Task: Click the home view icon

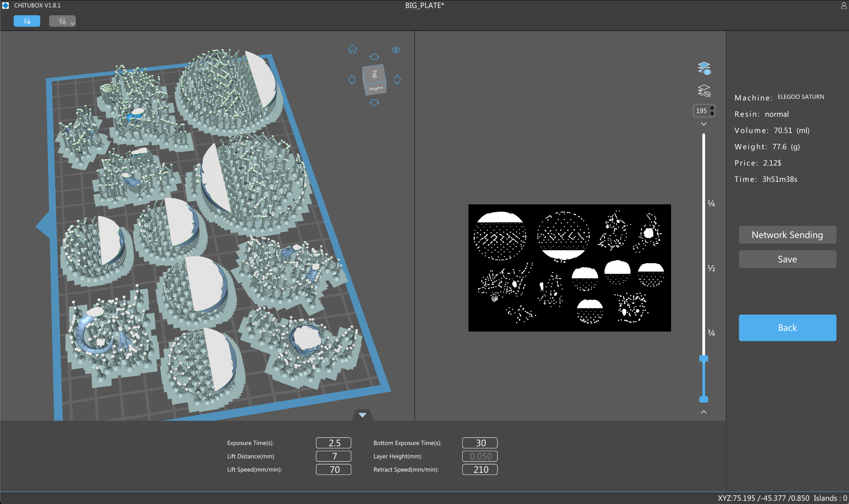Action: (x=352, y=49)
